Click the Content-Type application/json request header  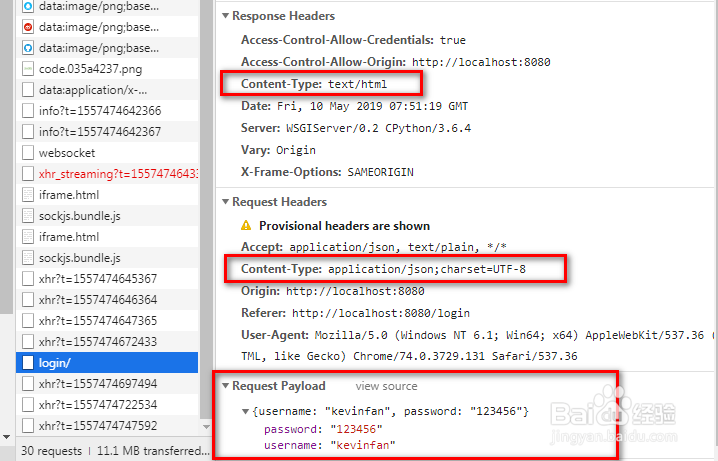pos(383,269)
